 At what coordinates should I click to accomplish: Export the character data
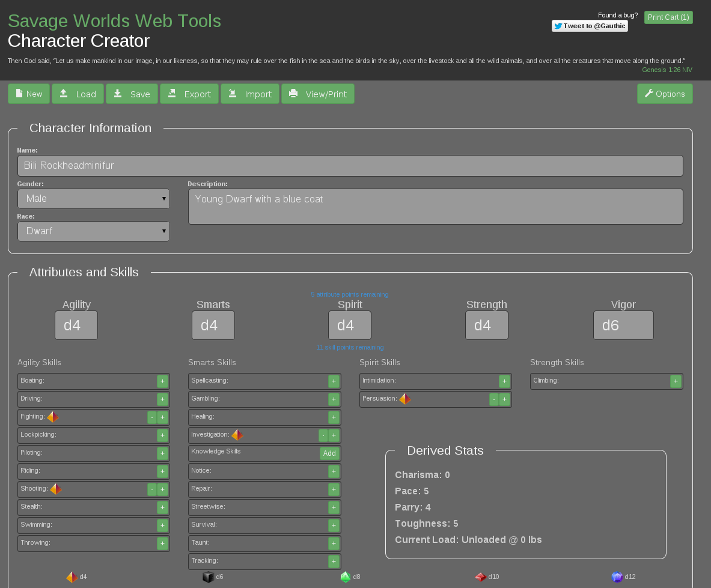click(x=189, y=94)
